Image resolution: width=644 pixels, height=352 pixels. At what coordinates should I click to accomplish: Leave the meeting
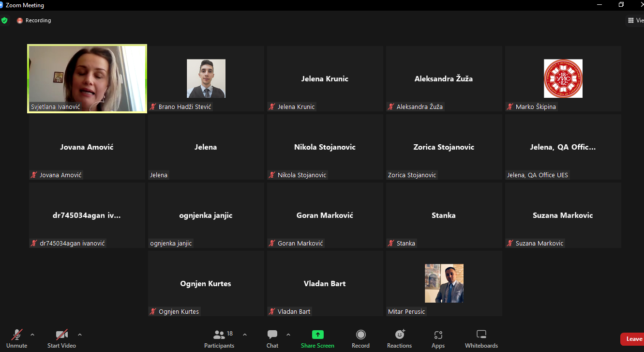pos(633,339)
